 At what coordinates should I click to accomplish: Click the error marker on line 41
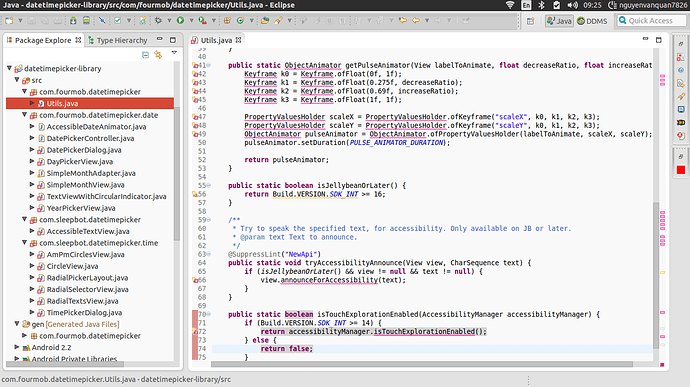195,65
